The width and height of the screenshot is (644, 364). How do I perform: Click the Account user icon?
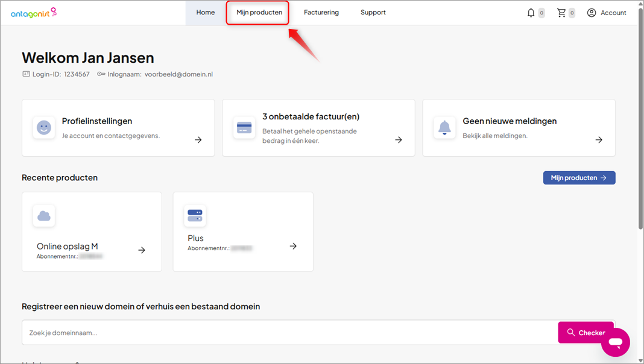click(591, 13)
